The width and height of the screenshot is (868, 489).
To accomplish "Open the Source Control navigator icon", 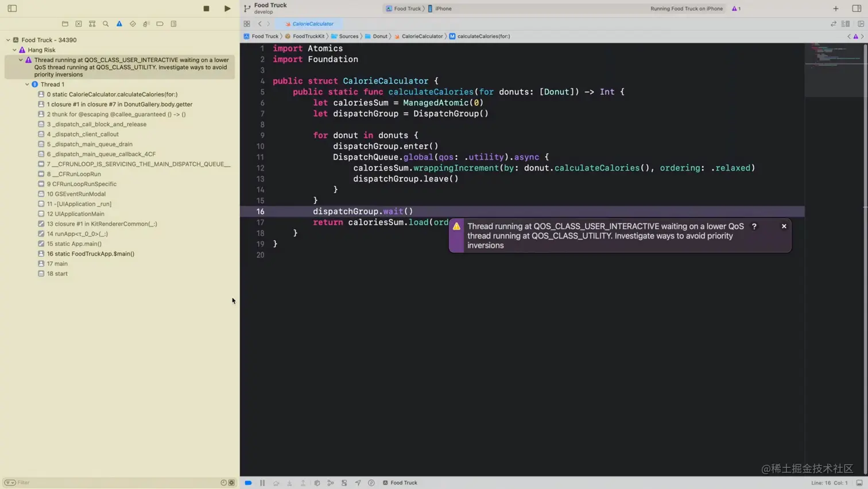I will click(79, 24).
